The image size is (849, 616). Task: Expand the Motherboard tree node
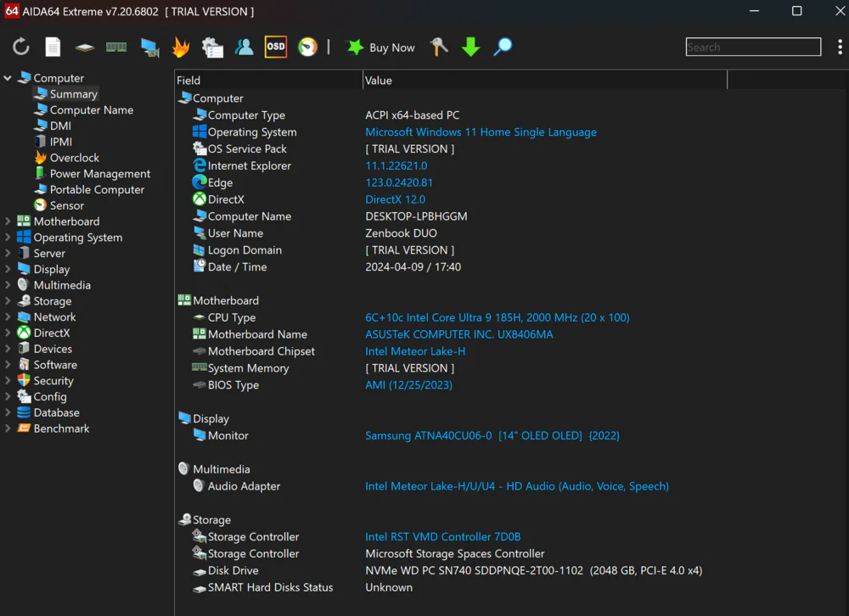tap(8, 221)
